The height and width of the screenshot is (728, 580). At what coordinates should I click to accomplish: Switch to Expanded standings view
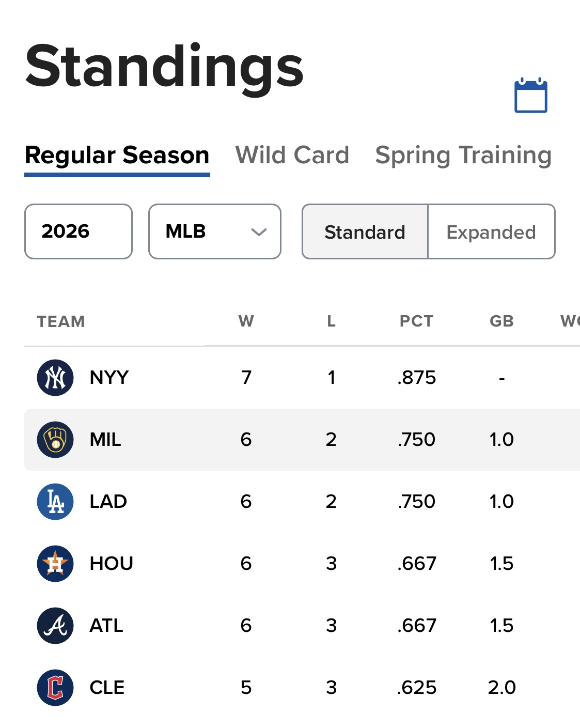(x=491, y=232)
